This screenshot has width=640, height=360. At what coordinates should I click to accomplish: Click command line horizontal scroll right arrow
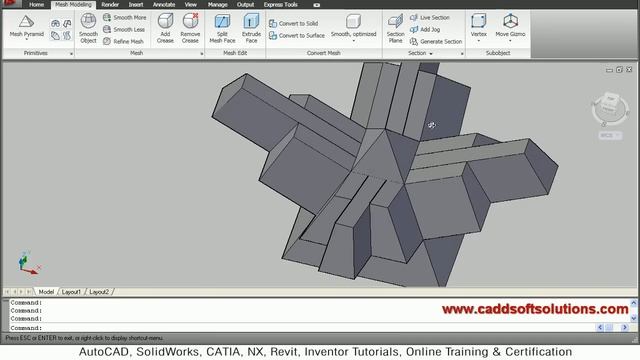[x=624, y=327]
